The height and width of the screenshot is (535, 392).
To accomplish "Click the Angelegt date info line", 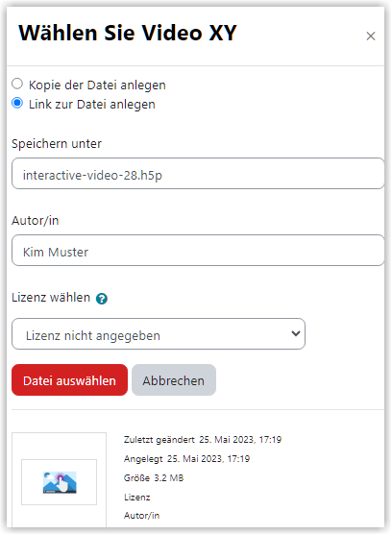I will pyautogui.click(x=186, y=458).
